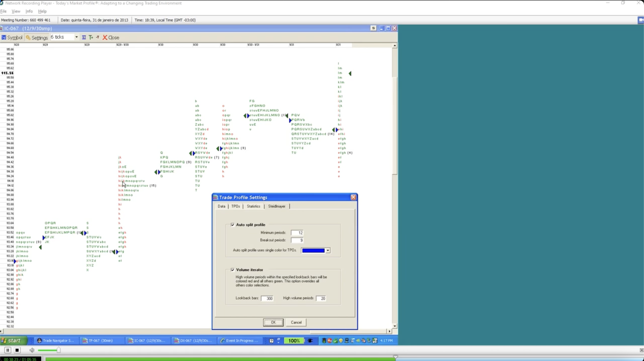The width and height of the screenshot is (644, 361).
Task: Stop the recording playback
Action: point(17,350)
